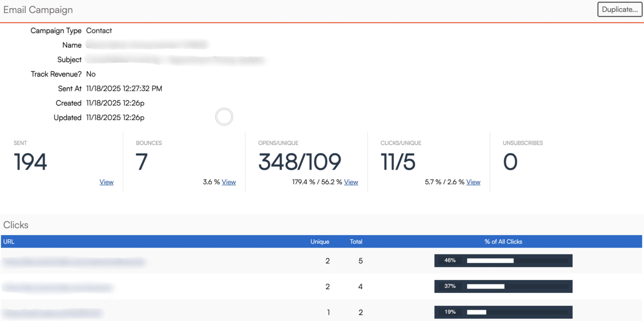Open the View link for Clicks/Unique

coord(473,182)
